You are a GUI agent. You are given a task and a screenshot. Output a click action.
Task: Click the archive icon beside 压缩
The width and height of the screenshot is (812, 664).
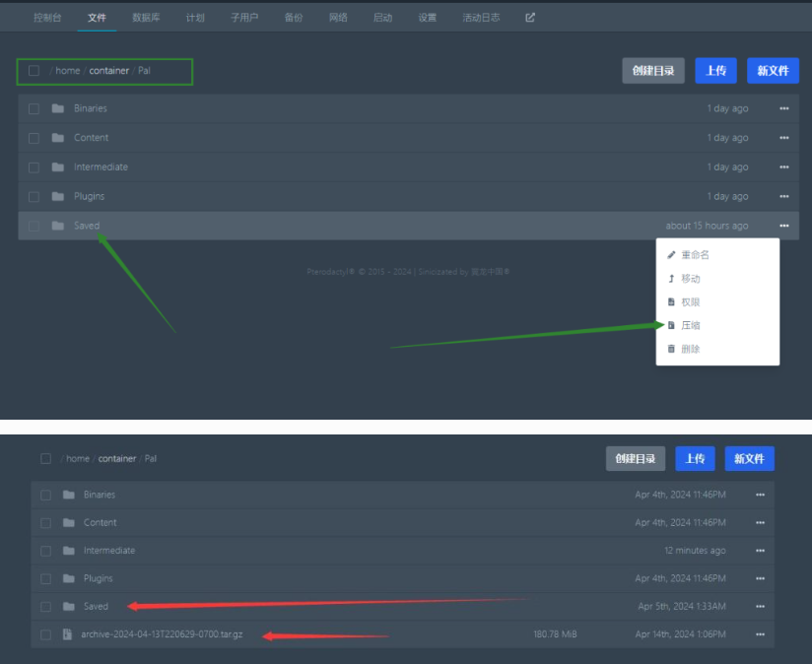[x=672, y=325]
